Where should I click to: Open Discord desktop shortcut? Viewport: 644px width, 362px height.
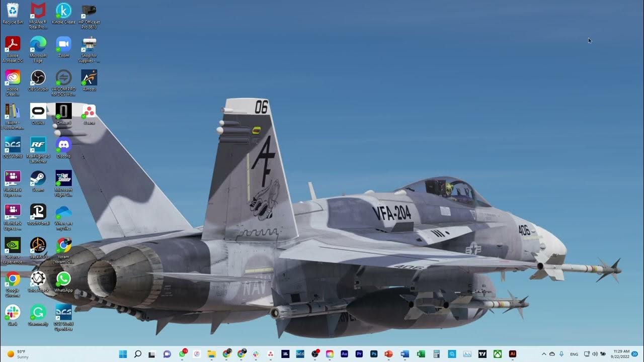point(63,148)
